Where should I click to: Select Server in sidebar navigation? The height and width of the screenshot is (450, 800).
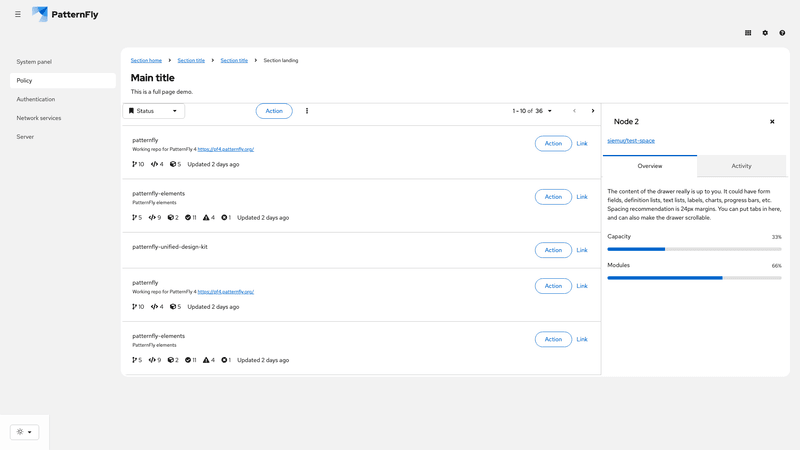click(x=63, y=137)
